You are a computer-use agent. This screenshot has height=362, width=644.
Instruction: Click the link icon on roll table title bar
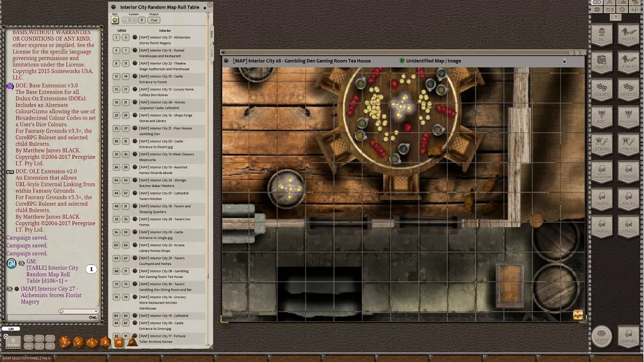[114, 8]
